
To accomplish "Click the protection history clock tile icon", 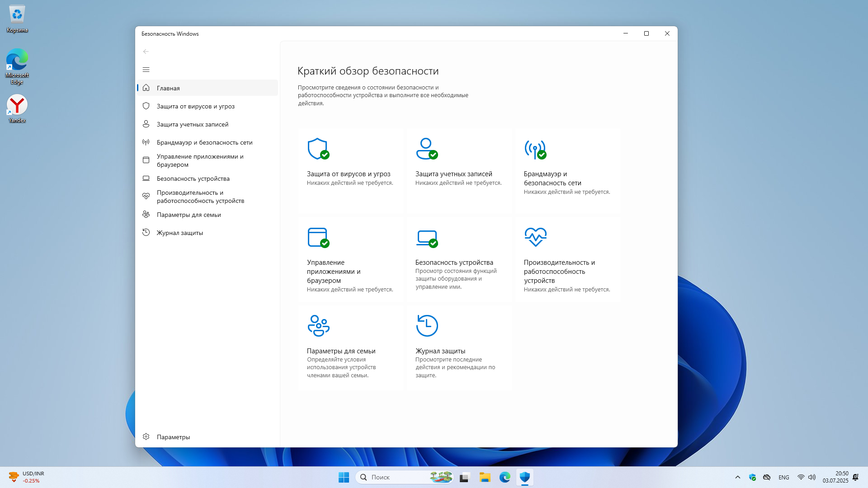I will (x=427, y=325).
